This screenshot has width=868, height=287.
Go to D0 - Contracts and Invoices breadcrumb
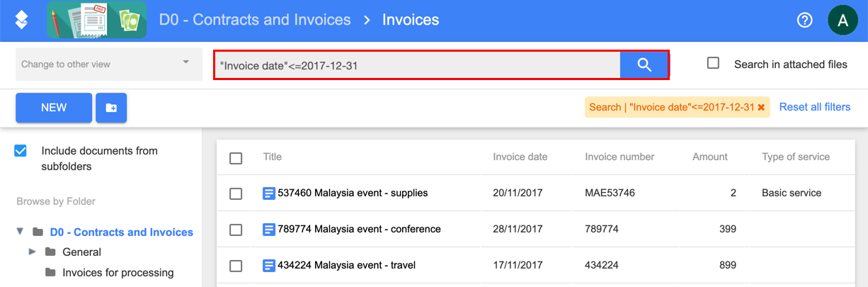(x=255, y=20)
